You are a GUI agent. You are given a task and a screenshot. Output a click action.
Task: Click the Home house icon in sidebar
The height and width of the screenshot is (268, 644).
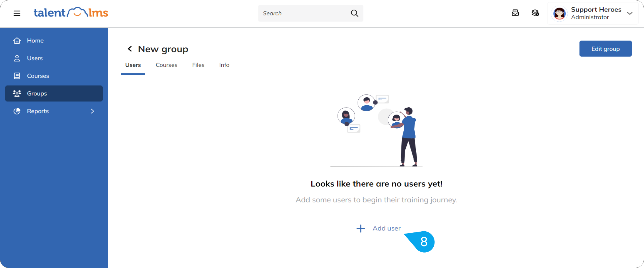[17, 41]
